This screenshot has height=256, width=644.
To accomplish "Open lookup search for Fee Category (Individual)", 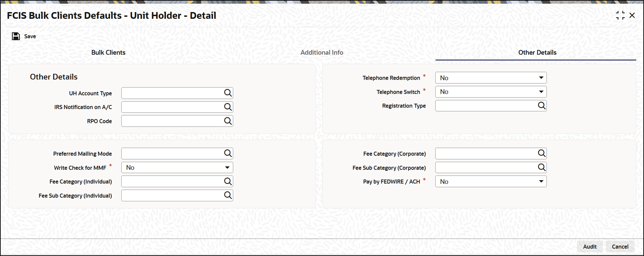I will coord(228,182).
